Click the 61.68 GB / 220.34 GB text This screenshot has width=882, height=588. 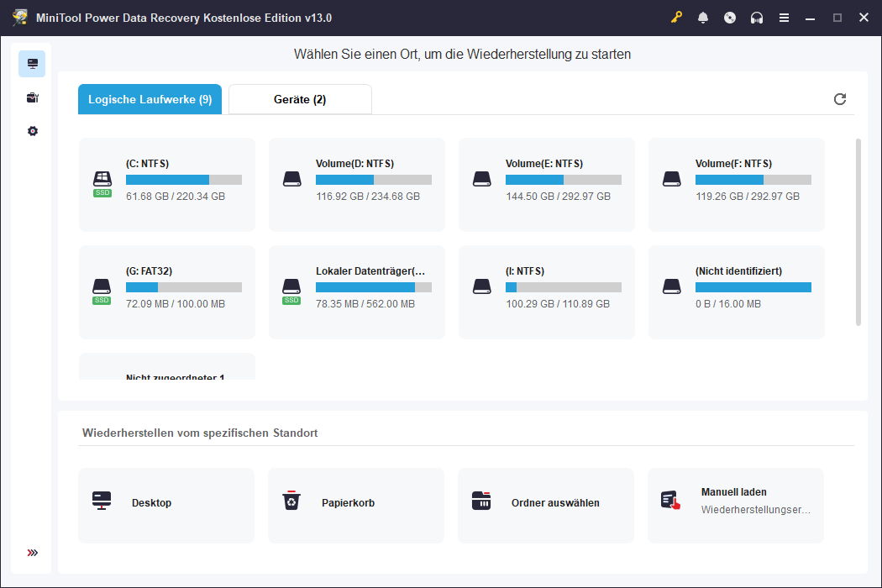click(x=176, y=197)
